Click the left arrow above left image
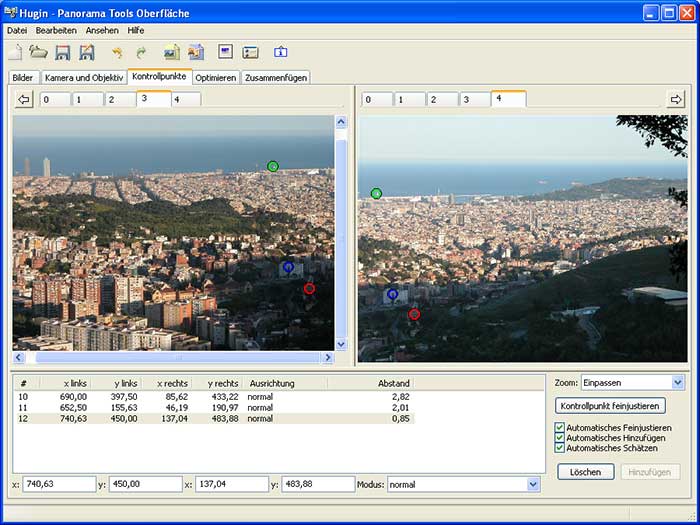This screenshot has width=700, height=525. (24, 99)
